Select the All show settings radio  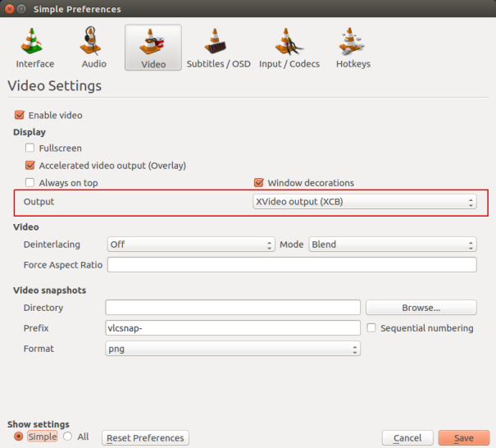[67, 437]
